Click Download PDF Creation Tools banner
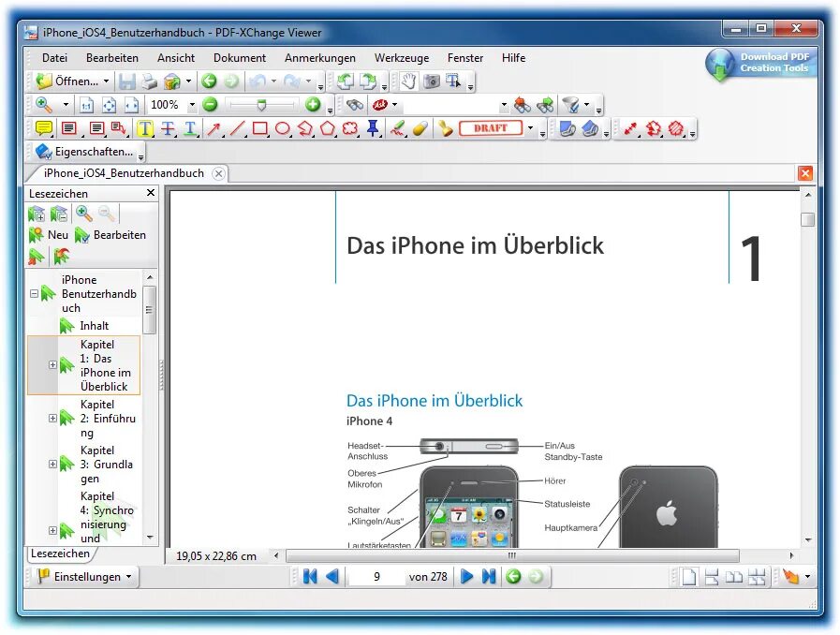This screenshot has width=840, height=635. point(759,63)
